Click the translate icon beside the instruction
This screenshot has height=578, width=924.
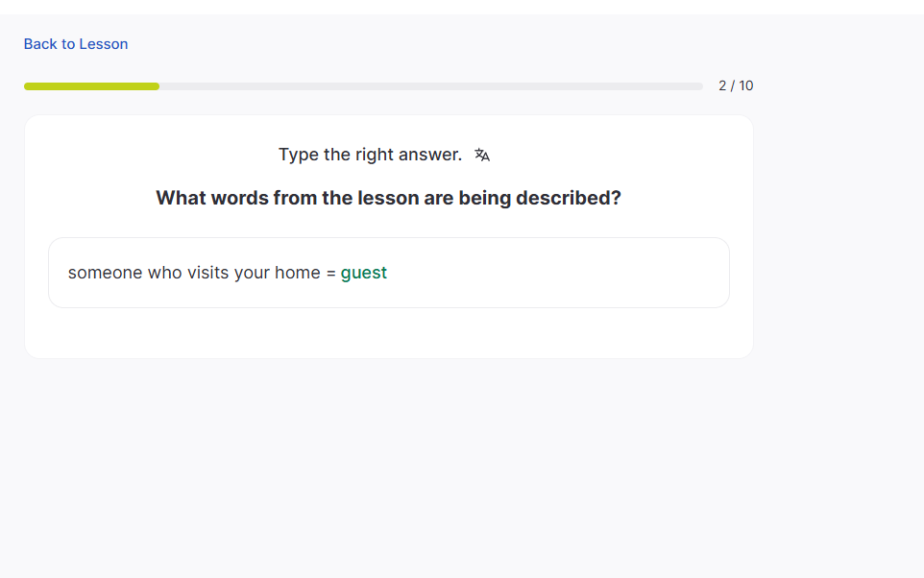click(x=482, y=156)
